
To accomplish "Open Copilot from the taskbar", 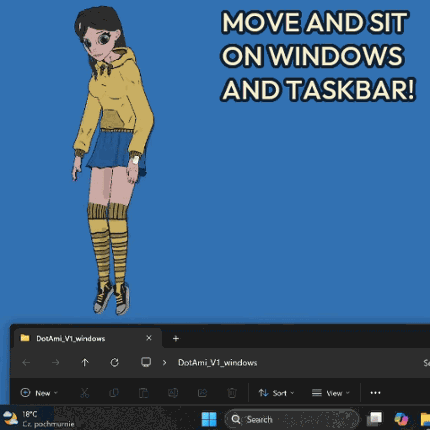I will (x=401, y=419).
